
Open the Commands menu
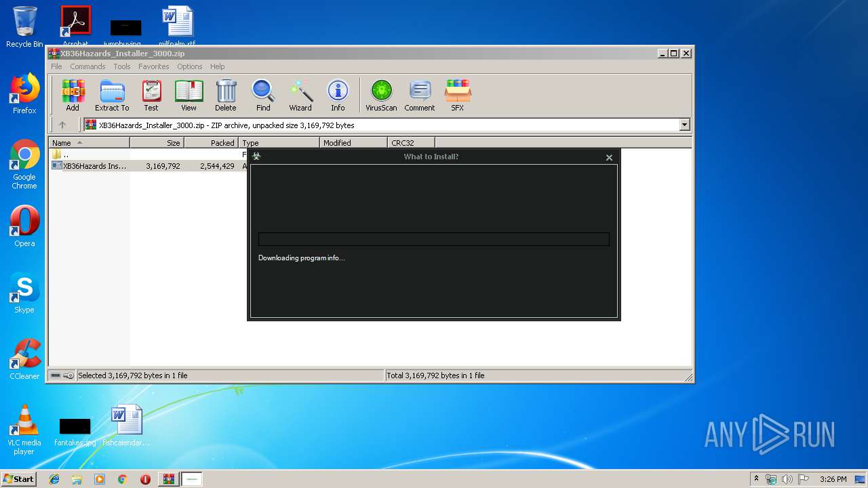pyautogui.click(x=87, y=66)
